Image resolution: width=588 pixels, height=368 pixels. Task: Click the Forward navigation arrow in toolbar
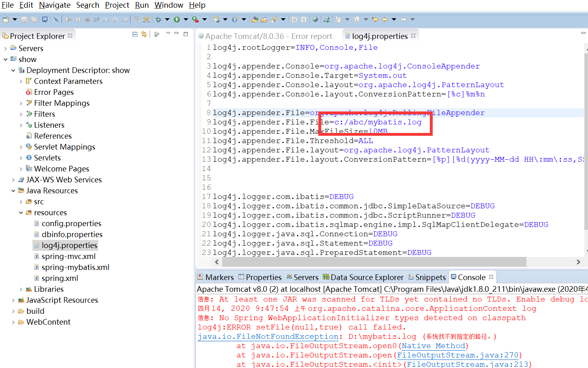tap(403, 19)
